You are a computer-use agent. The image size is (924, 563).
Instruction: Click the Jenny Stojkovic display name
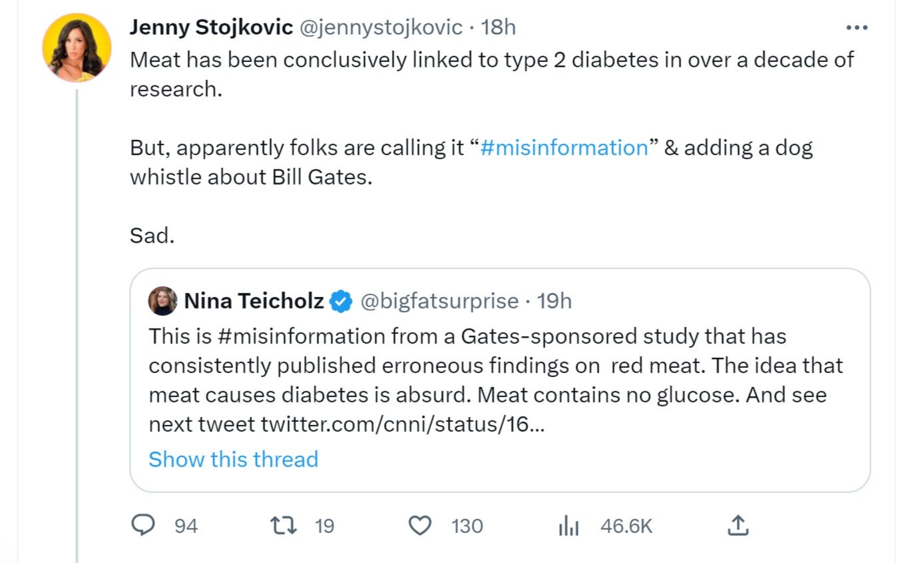[211, 27]
